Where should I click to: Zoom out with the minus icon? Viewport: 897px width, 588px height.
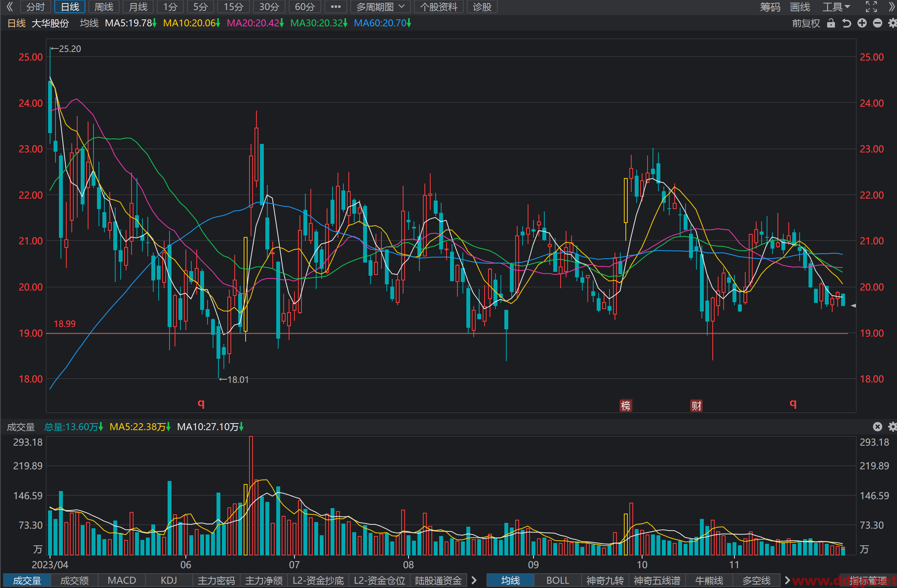pyautogui.click(x=878, y=23)
